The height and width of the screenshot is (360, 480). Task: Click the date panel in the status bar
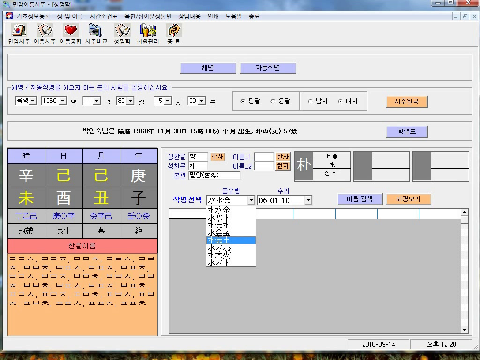click(x=379, y=344)
